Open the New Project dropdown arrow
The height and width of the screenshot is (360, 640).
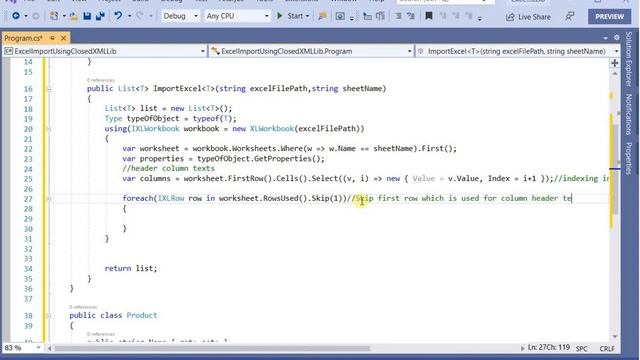[x=64, y=16]
